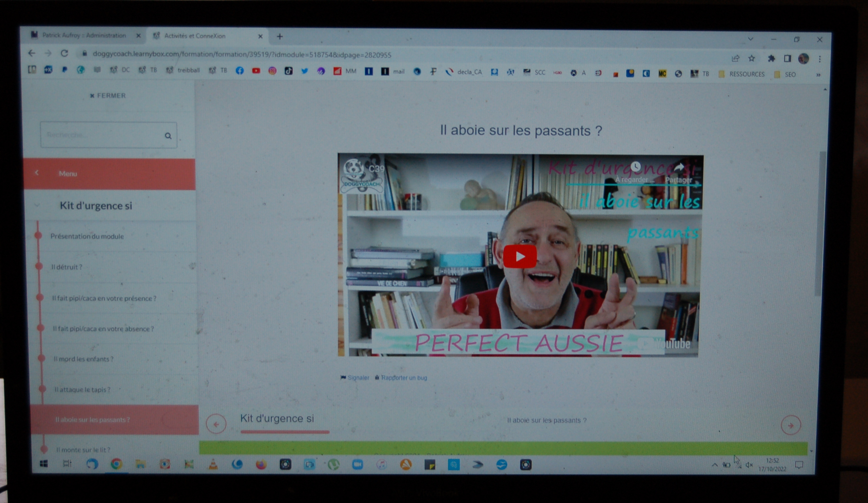The width and height of the screenshot is (868, 503).
Task: Reload the page
Action: pyautogui.click(x=64, y=53)
